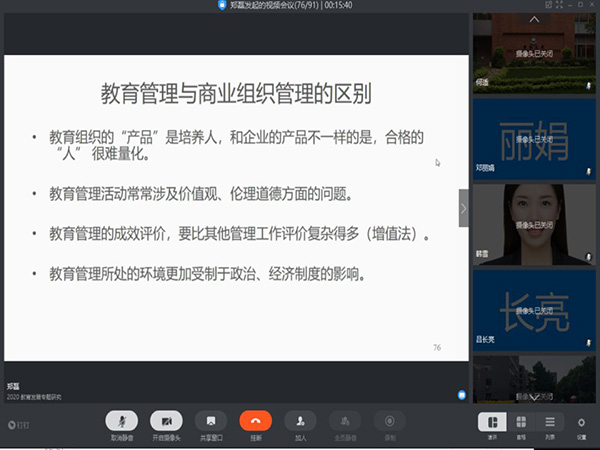600x450 pixels.
Task: Select the bottom partially visible participant tile
Action: click(x=534, y=379)
